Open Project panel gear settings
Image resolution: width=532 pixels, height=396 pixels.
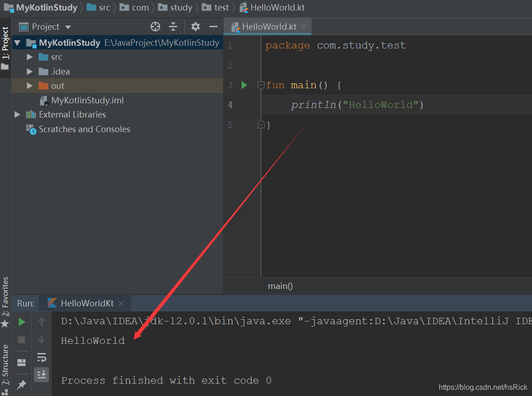(196, 27)
